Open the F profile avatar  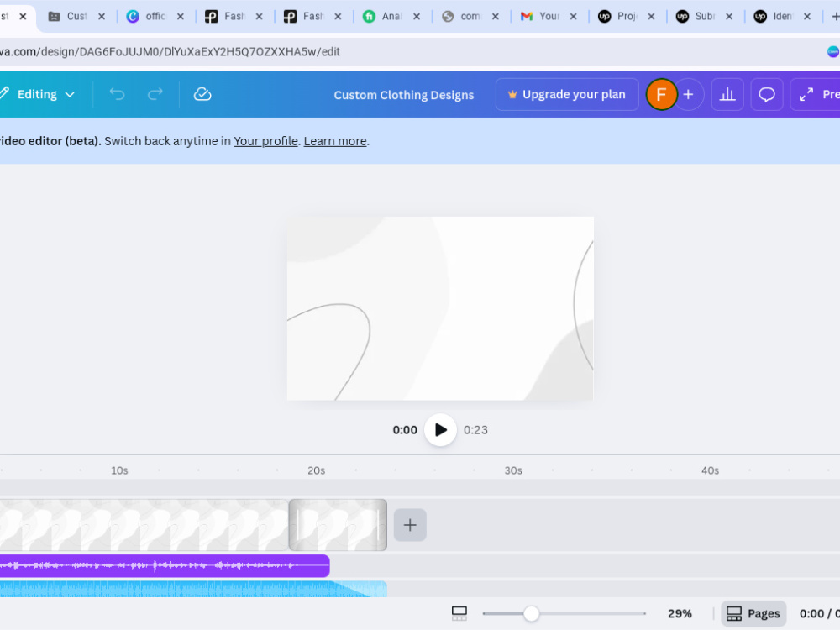point(661,94)
